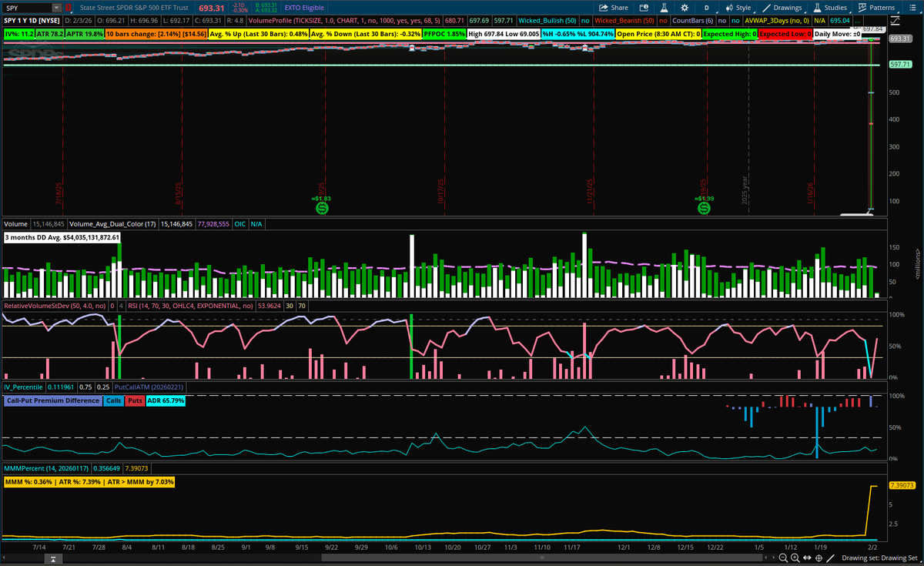Click the CountBars (6) study label
The image size is (924, 566).
point(692,21)
